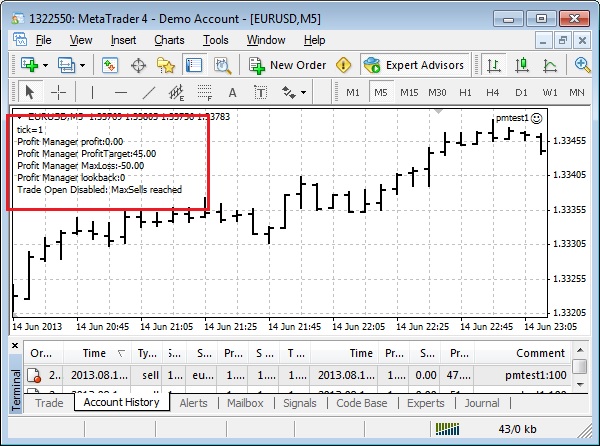Select the Text Label tool
The width and height of the screenshot is (600, 446).
[261, 93]
